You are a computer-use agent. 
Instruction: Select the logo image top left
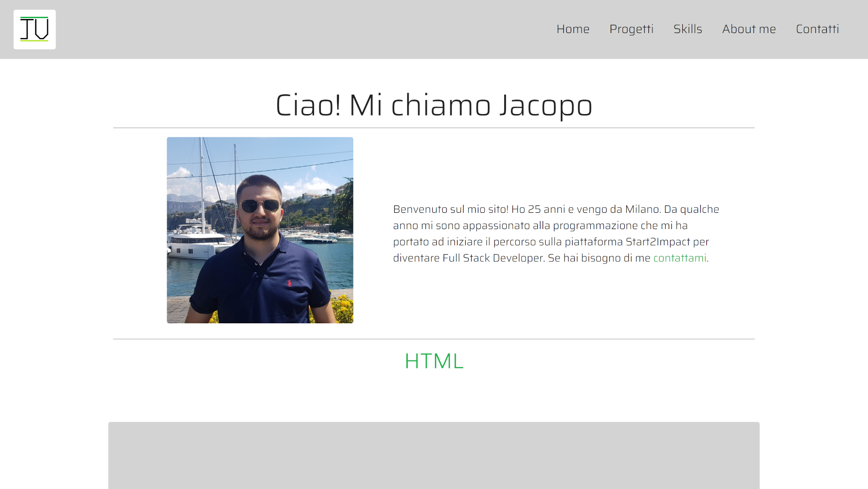pyautogui.click(x=34, y=29)
